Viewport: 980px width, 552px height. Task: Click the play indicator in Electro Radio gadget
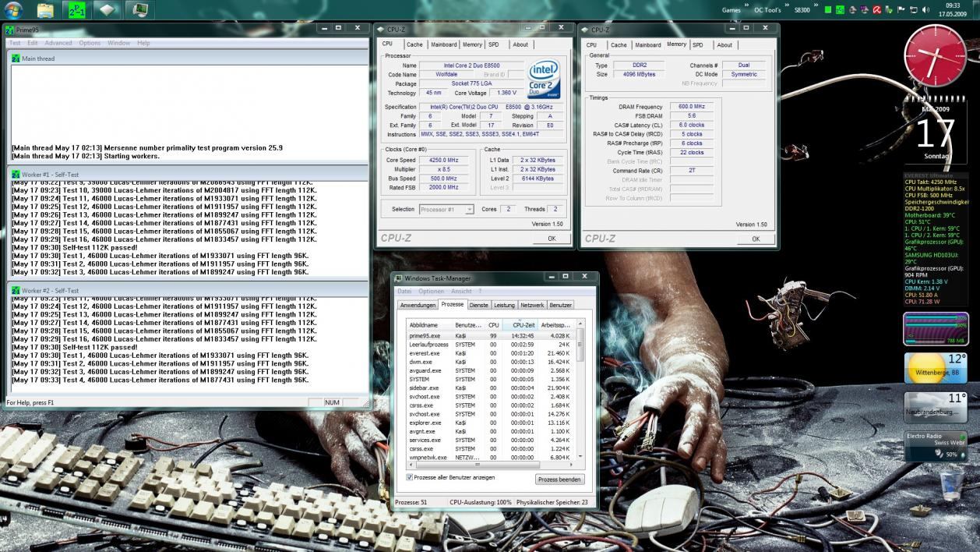click(x=962, y=436)
